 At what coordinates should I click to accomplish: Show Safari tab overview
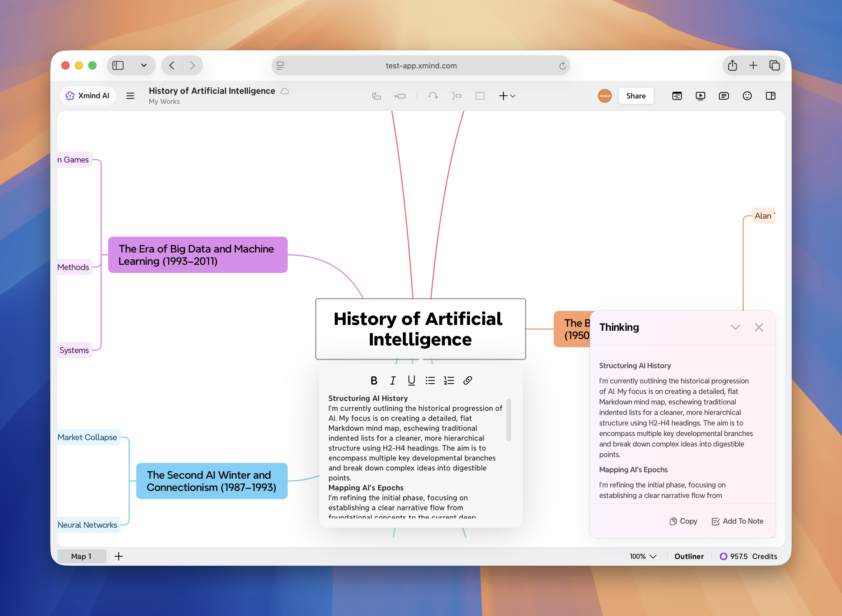point(774,66)
